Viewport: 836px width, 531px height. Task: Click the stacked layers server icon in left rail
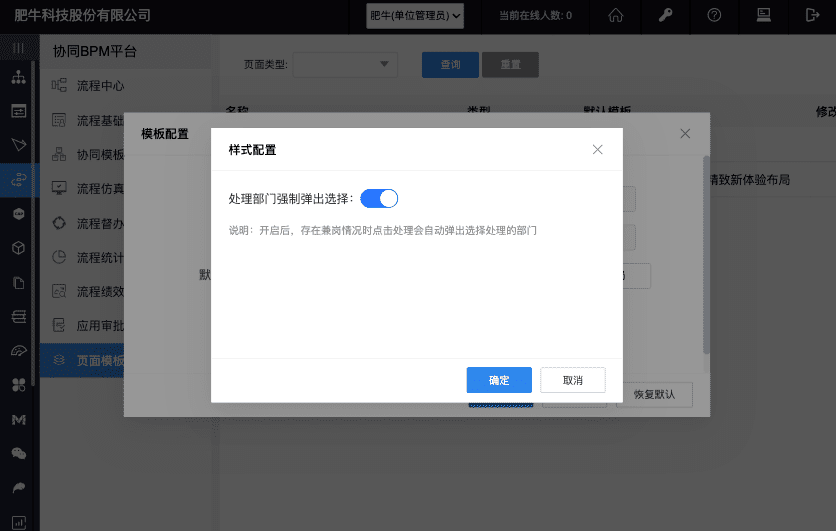click(x=19, y=317)
